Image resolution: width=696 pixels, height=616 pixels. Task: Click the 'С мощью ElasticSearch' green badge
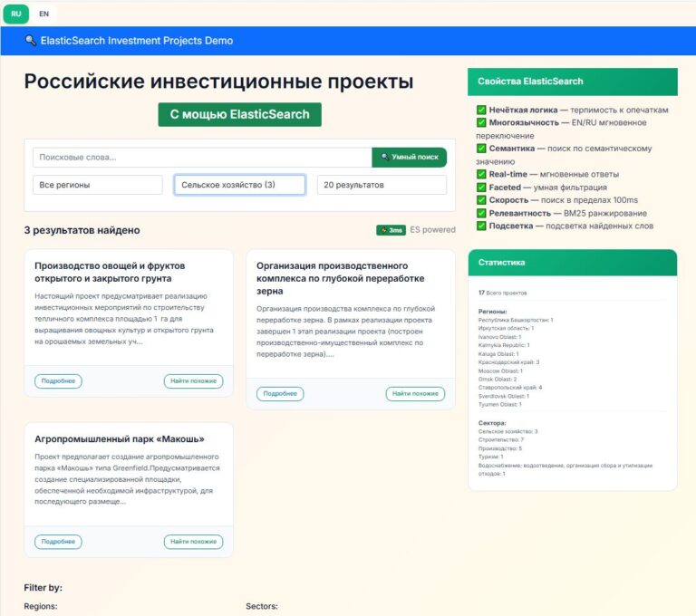pyautogui.click(x=239, y=114)
